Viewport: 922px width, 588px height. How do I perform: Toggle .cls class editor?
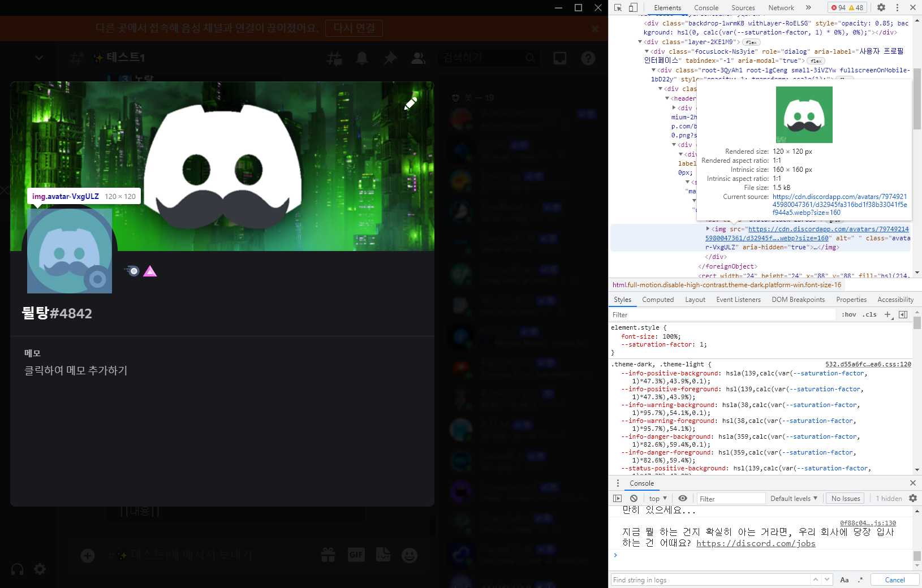pyautogui.click(x=869, y=315)
